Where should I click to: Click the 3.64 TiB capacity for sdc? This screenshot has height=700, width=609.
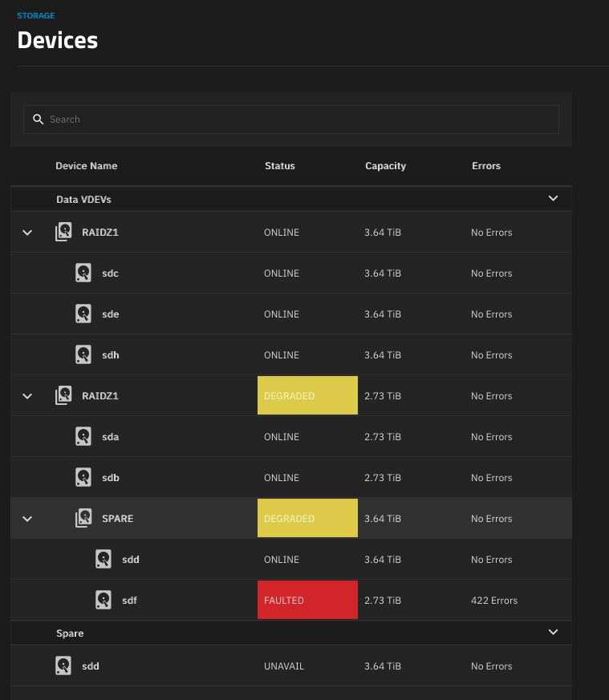point(383,273)
